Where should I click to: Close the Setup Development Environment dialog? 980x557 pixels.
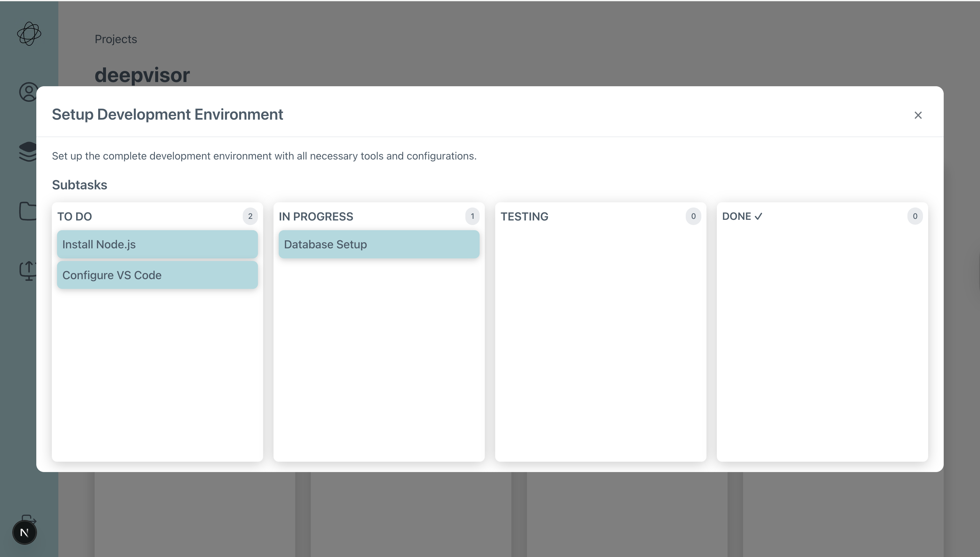(x=918, y=115)
